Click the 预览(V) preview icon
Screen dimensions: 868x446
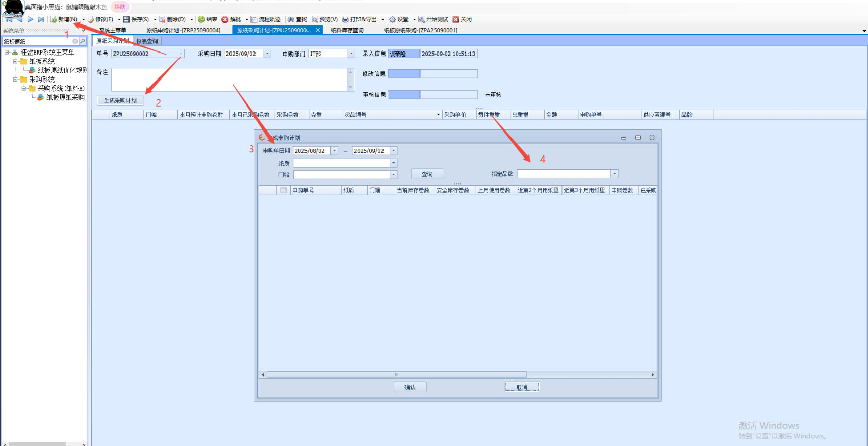tap(315, 19)
